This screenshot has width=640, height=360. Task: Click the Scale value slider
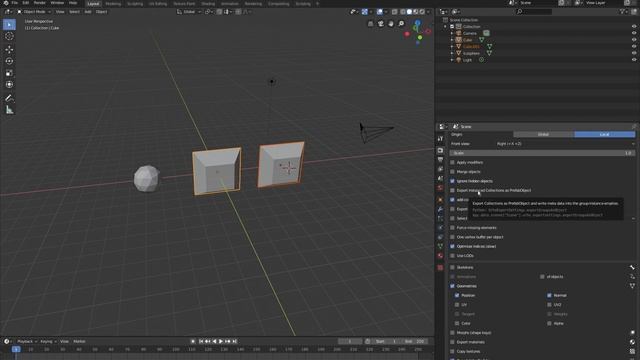tap(542, 153)
